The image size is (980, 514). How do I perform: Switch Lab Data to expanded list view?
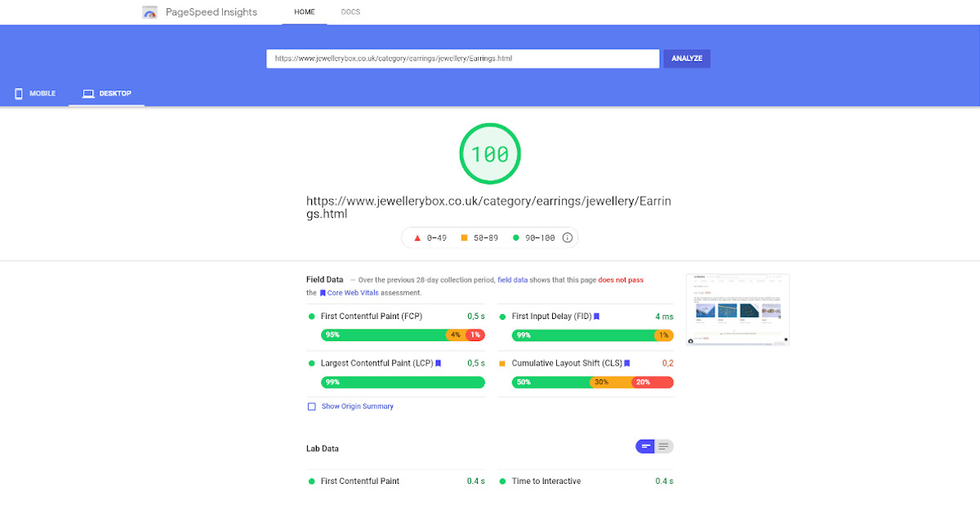(664, 446)
